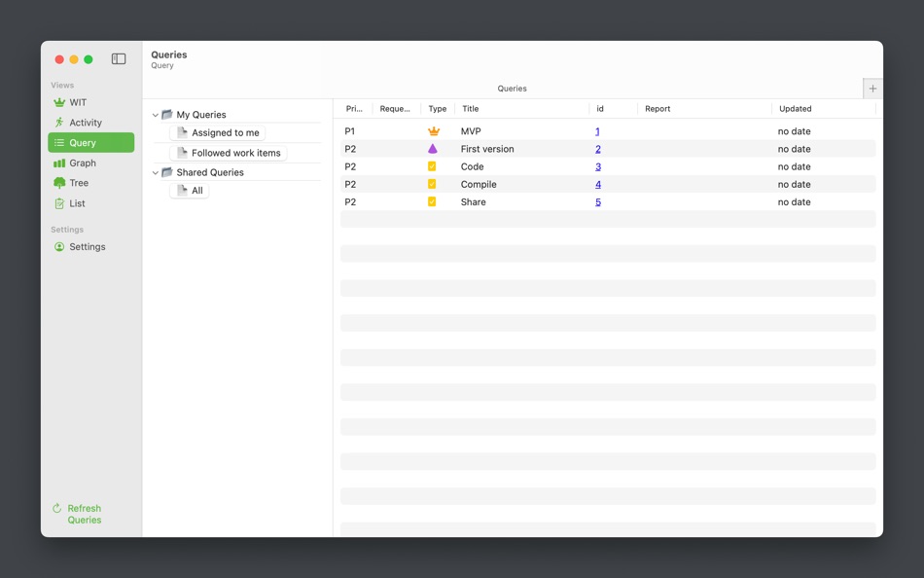Click the P2 priority cell in Compile row
Image resolution: width=924 pixels, height=578 pixels.
pyautogui.click(x=350, y=184)
